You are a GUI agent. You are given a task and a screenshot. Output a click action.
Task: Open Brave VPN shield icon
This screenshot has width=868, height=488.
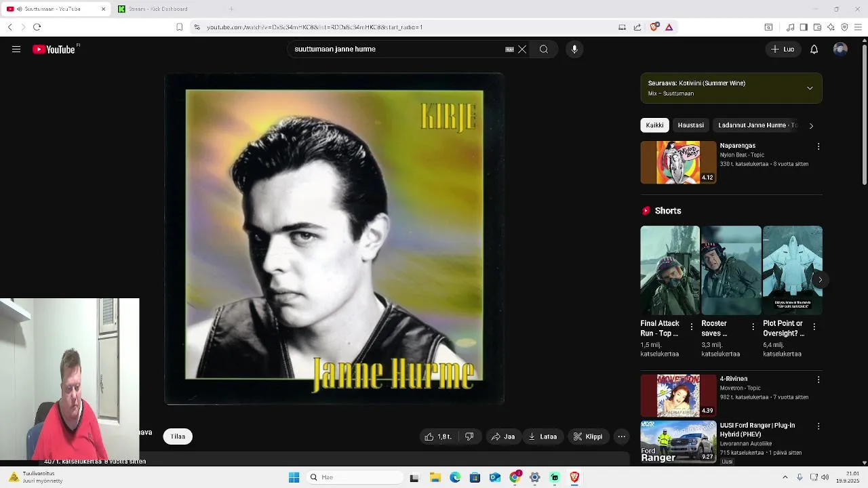tap(844, 27)
